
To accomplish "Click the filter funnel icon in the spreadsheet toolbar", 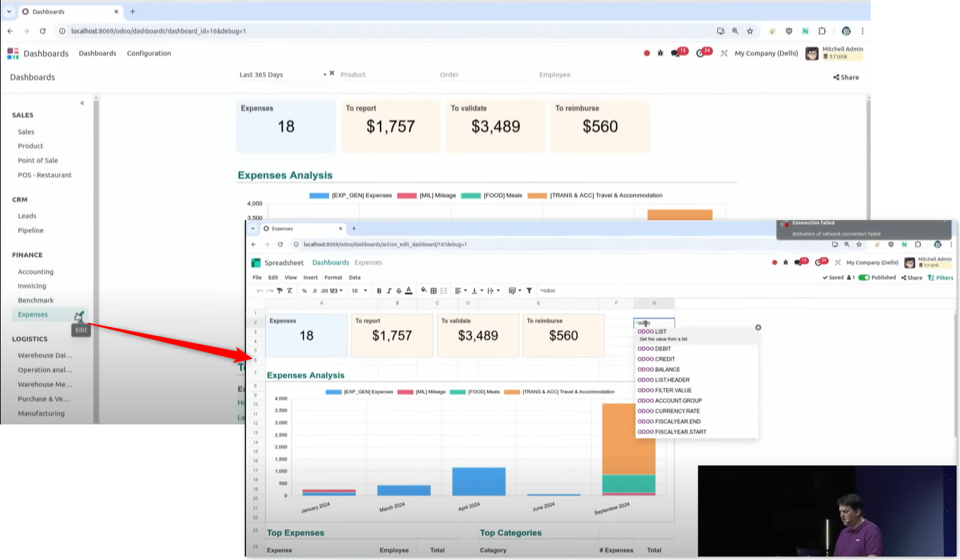I will [529, 291].
